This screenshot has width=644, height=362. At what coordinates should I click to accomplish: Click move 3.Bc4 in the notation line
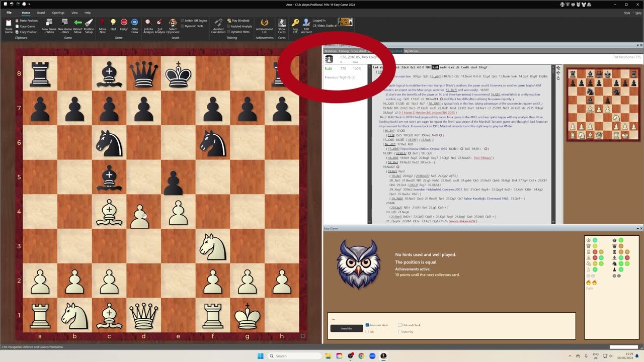click(404, 67)
